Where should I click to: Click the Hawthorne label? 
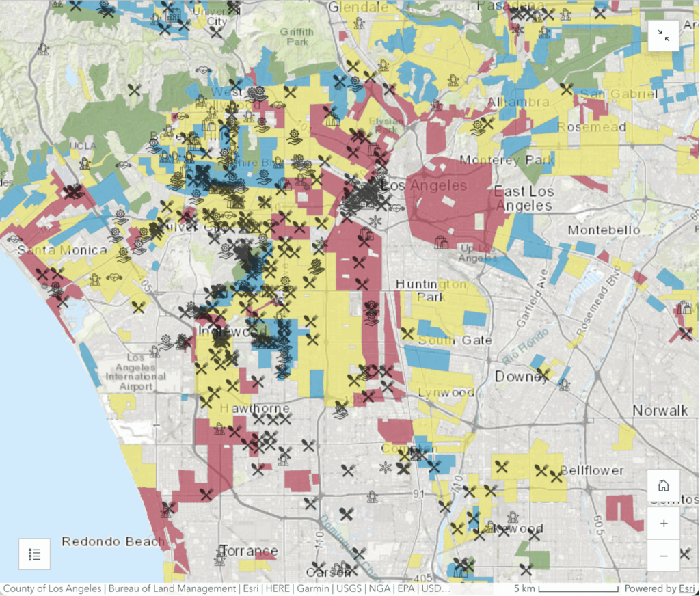(254, 408)
